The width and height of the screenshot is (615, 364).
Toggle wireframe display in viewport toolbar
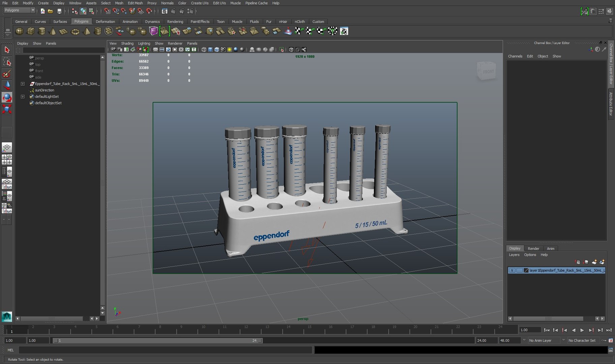click(204, 50)
